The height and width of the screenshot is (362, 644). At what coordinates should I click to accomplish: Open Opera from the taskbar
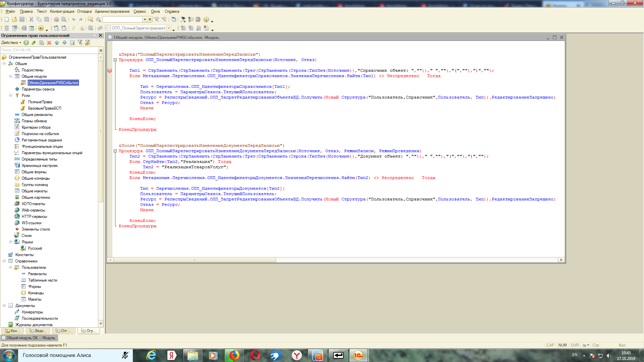[255, 355]
